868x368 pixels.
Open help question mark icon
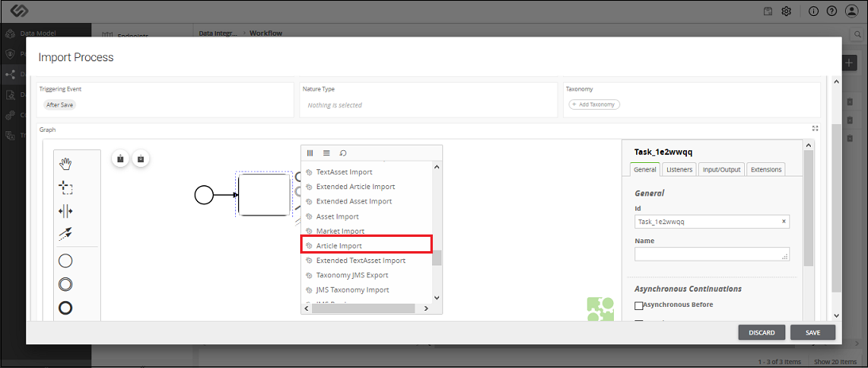831,11
